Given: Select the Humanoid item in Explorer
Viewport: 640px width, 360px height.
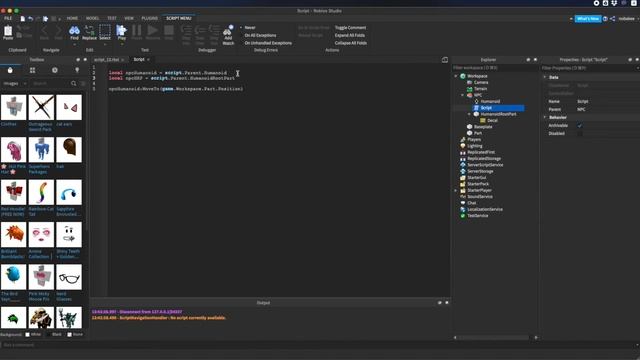Looking at the screenshot, I should point(490,101).
